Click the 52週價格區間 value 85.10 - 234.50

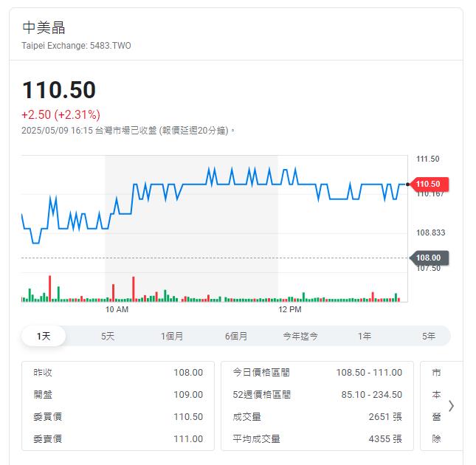pyautogui.click(x=371, y=395)
